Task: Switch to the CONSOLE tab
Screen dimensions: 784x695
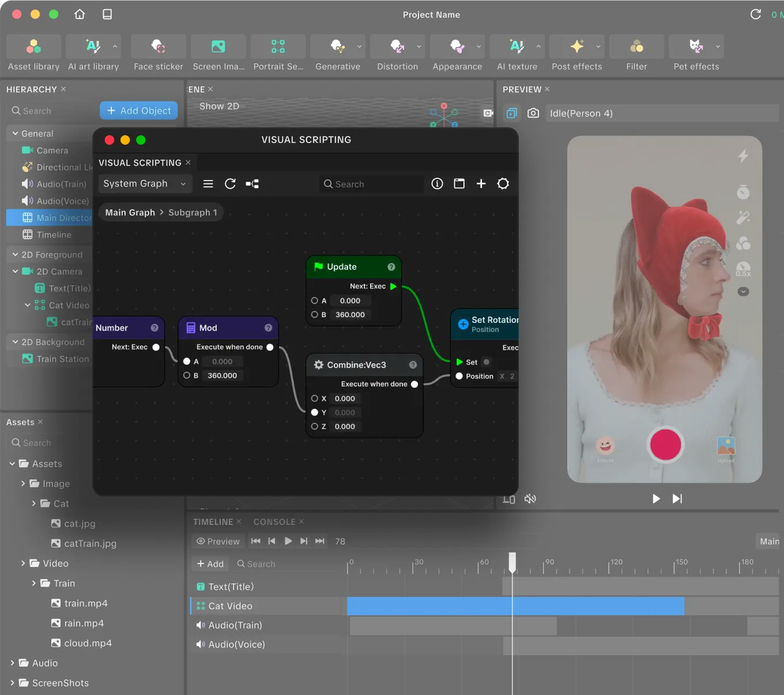Action: point(274,522)
